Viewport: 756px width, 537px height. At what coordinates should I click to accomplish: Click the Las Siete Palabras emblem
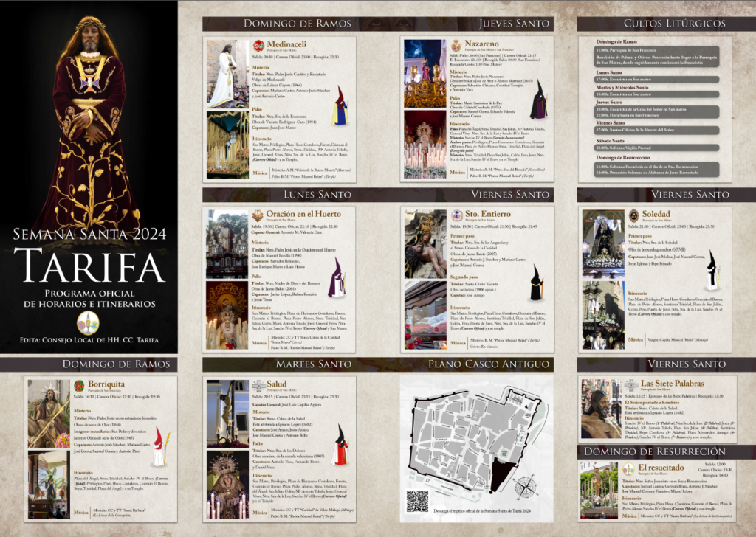[631, 385]
